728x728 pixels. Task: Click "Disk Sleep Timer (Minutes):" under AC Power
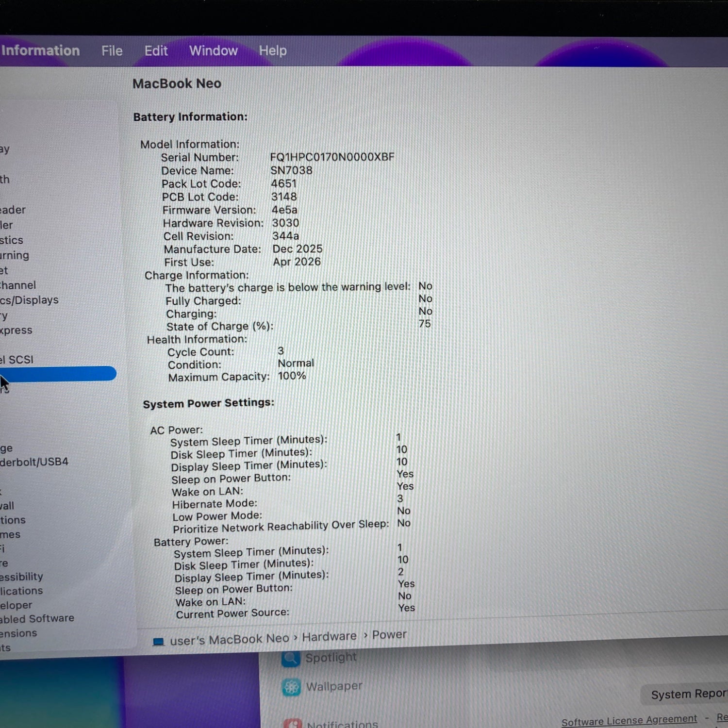point(241,454)
